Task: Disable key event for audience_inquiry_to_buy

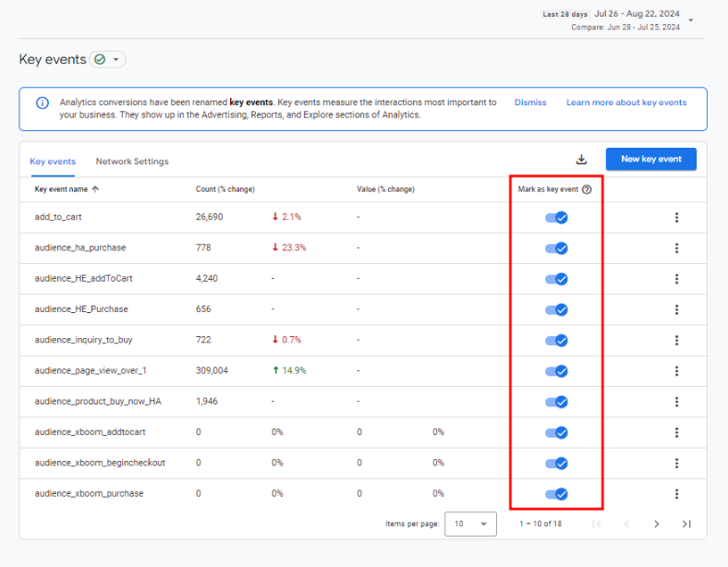Action: (x=556, y=341)
